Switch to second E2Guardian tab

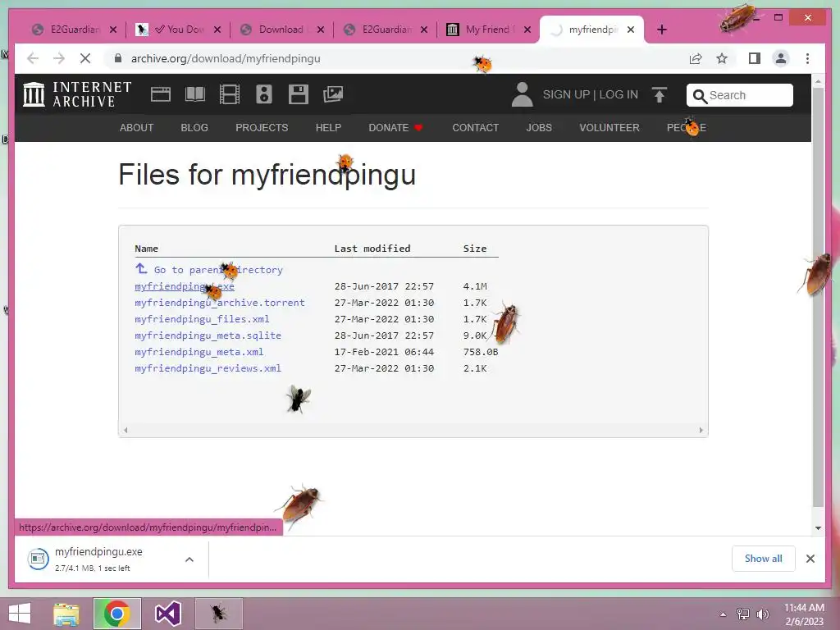(x=384, y=30)
